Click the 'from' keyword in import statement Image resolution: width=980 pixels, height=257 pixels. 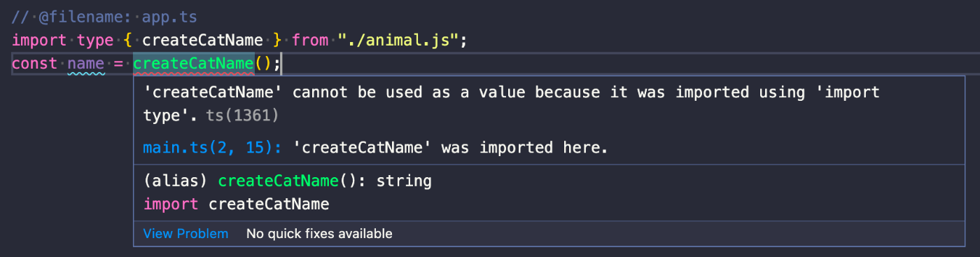[x=310, y=40]
